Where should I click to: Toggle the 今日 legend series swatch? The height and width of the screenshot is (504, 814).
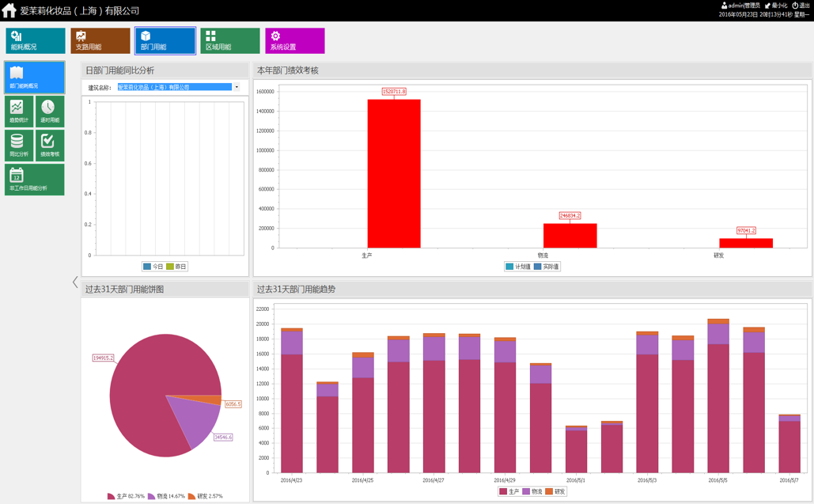click(147, 267)
